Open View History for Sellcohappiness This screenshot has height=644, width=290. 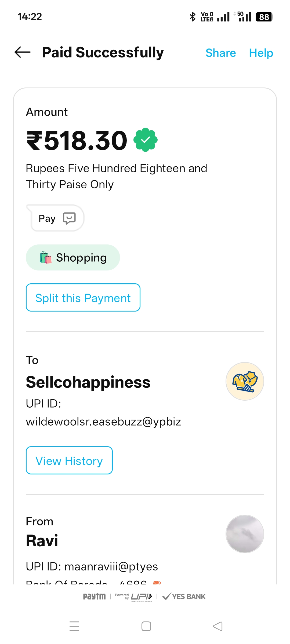[69, 460]
